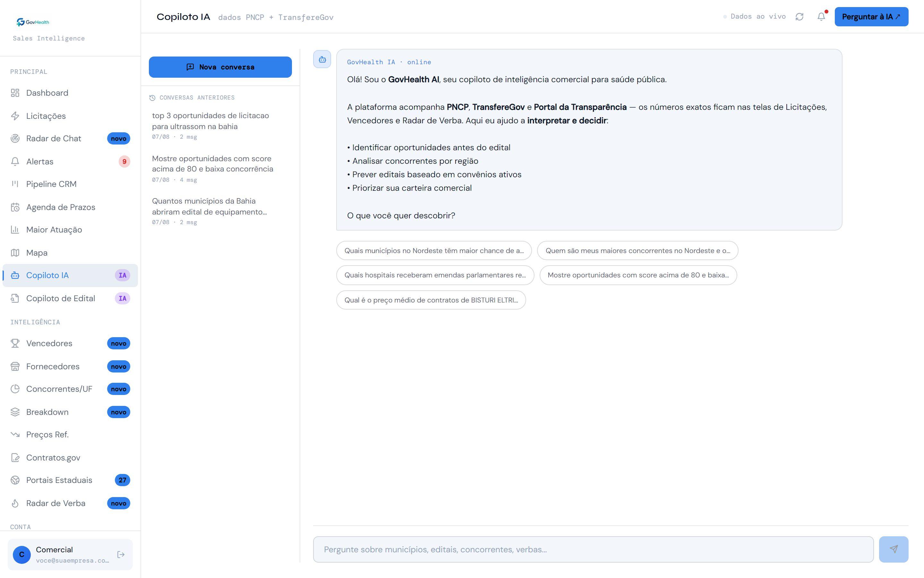Click the bot avatar icon of message
This screenshot has height=578, width=924.
tap(322, 59)
